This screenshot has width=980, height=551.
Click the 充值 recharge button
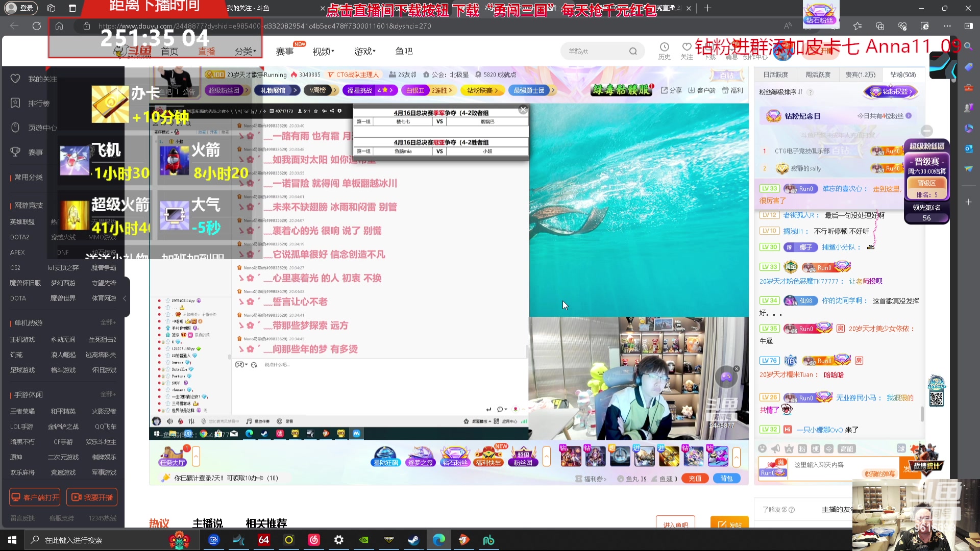pyautogui.click(x=695, y=479)
